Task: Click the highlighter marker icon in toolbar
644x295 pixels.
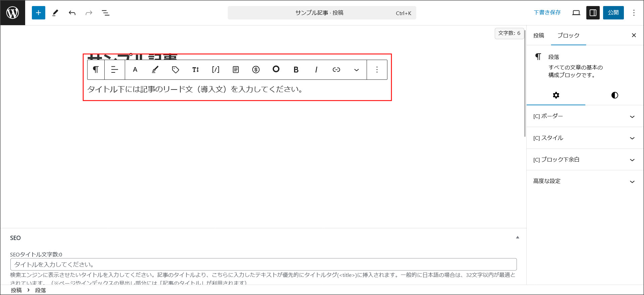Action: point(155,70)
